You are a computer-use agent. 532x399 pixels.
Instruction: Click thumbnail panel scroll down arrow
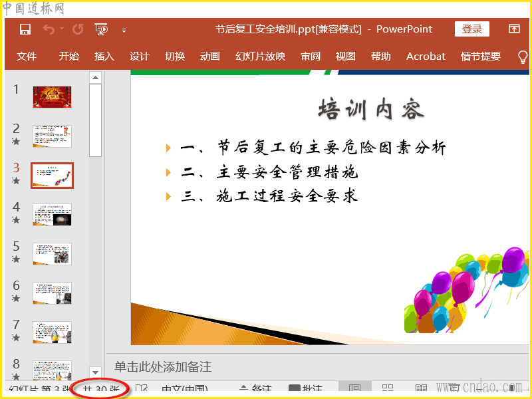(x=95, y=372)
